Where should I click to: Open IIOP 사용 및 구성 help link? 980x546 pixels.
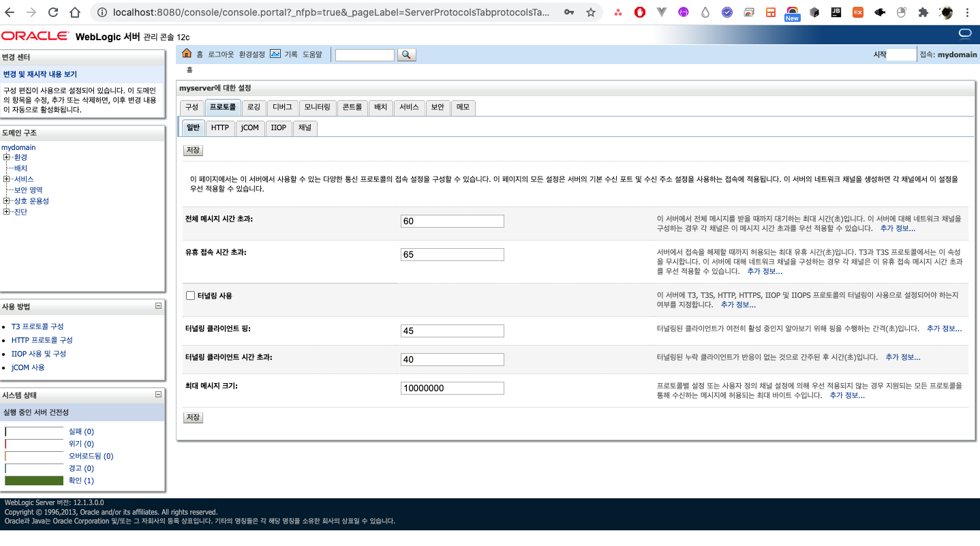click(x=39, y=354)
